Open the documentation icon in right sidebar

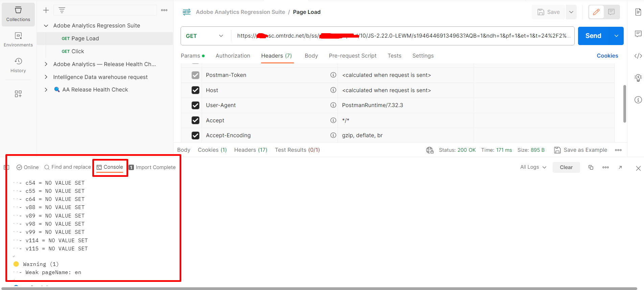[638, 12]
